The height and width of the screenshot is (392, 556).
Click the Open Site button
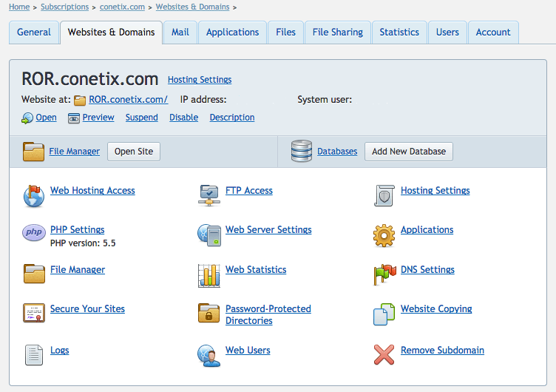(x=134, y=152)
